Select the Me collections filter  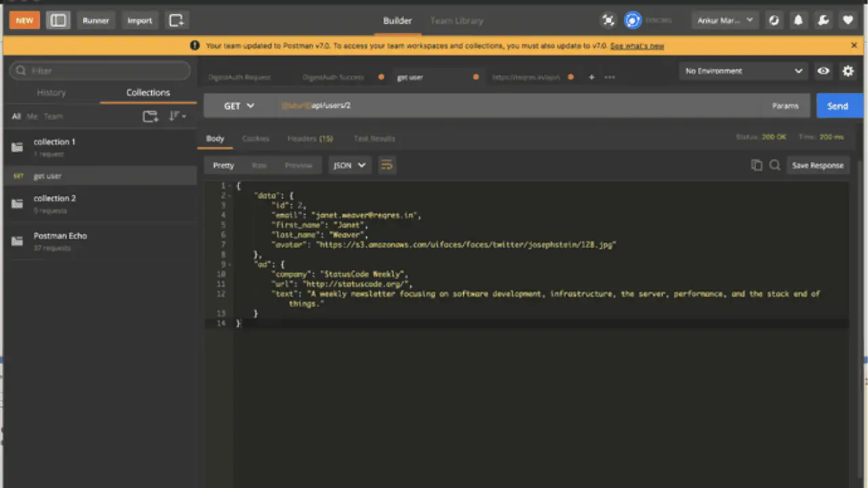click(33, 117)
